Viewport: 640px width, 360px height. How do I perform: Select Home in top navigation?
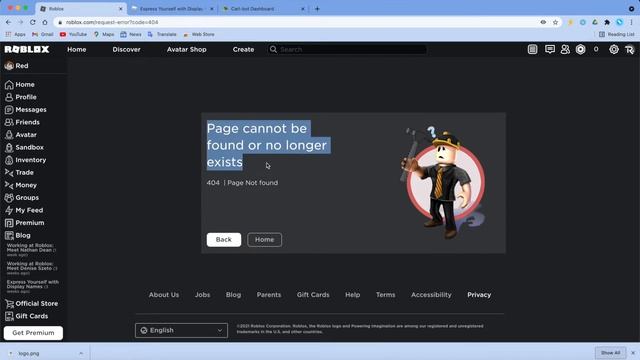(x=77, y=49)
